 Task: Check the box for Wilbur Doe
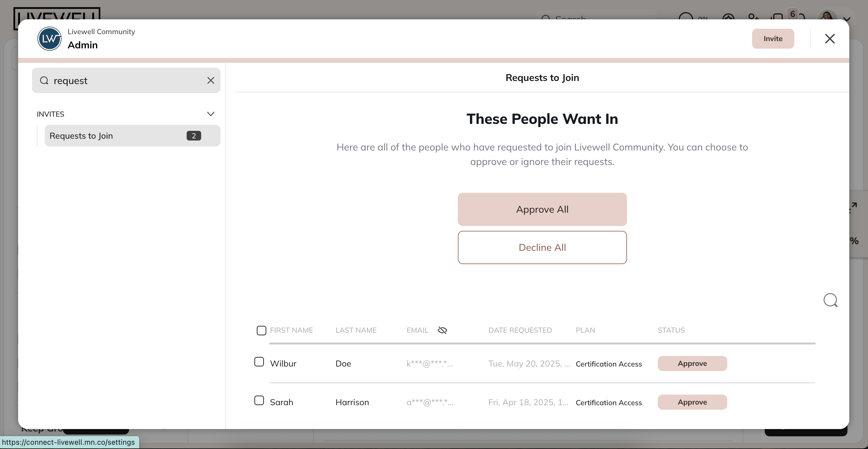(259, 362)
